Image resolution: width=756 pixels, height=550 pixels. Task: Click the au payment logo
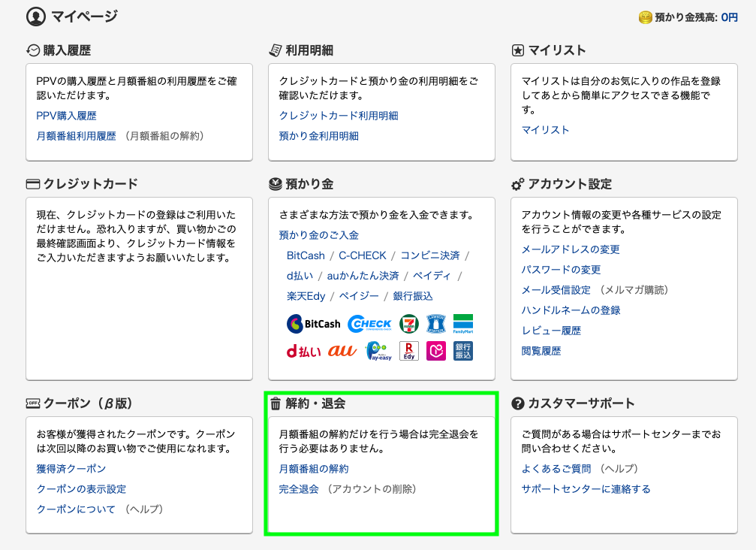click(x=342, y=351)
